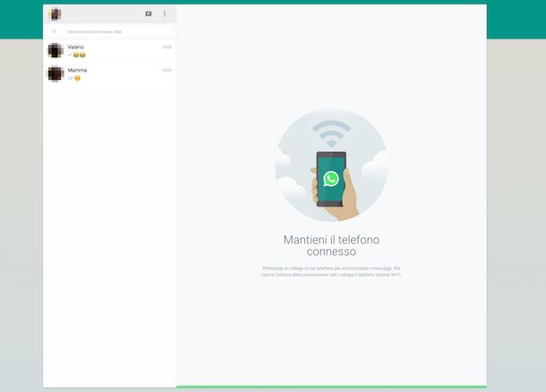Click Mamma's profile avatar
Image resolution: width=546 pixels, height=392 pixels.
pyautogui.click(x=55, y=73)
